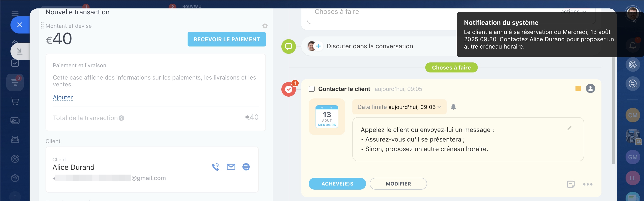644x201 pixels.
Task: Click the reminder bell beside Date limite
Action: pyautogui.click(x=453, y=107)
